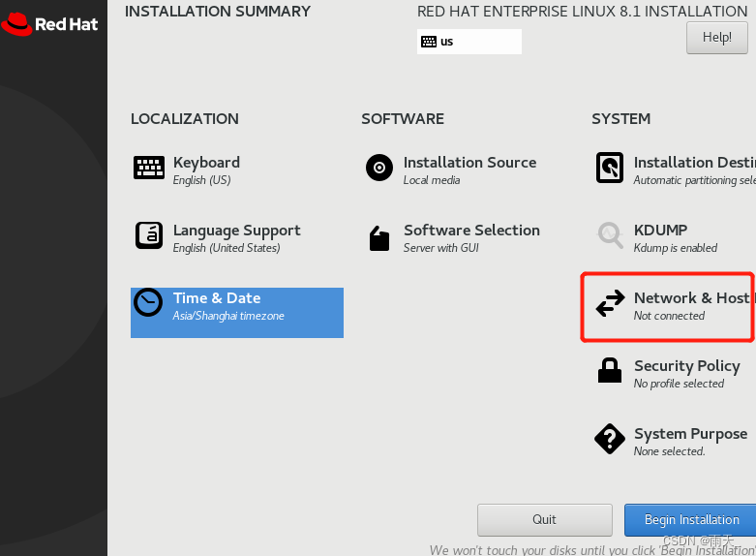Click the Network & Host arrows icon
Viewport: 756px width, 556px height.
coord(611,303)
